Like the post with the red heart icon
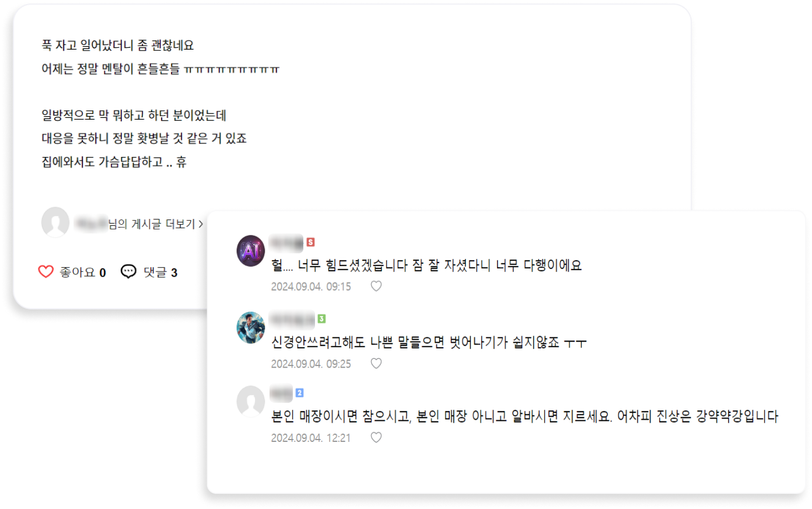 [x=46, y=272]
